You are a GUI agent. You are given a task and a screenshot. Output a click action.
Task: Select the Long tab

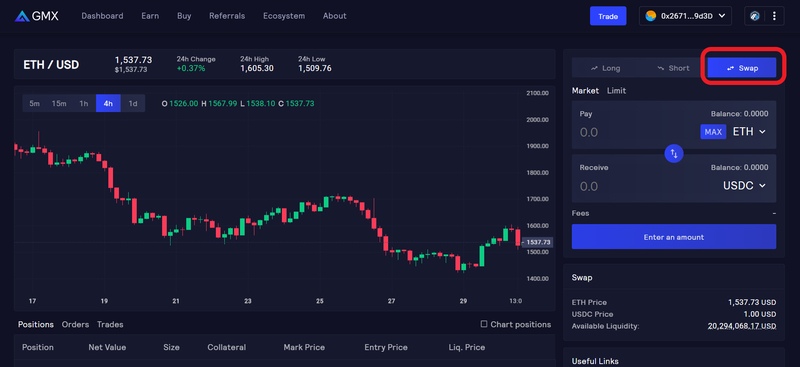coord(606,68)
